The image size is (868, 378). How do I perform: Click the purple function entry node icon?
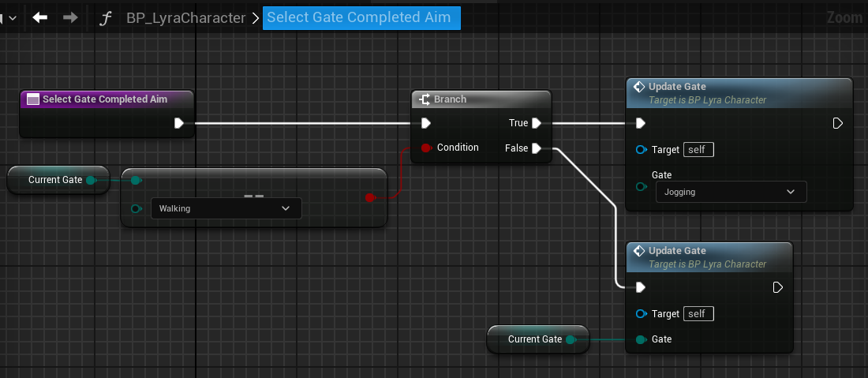coord(33,99)
